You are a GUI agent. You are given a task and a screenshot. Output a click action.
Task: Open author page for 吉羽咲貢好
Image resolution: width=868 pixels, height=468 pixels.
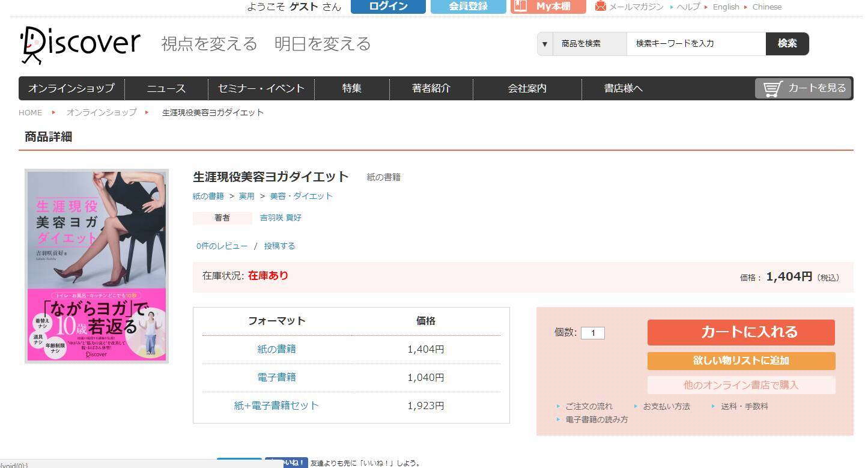coord(280,218)
